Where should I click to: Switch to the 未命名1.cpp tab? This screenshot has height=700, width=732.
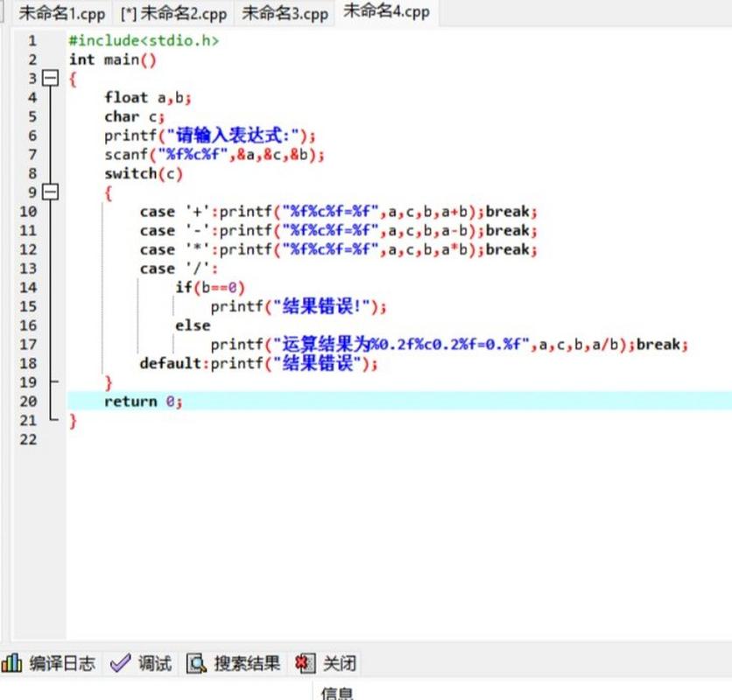coord(61,13)
